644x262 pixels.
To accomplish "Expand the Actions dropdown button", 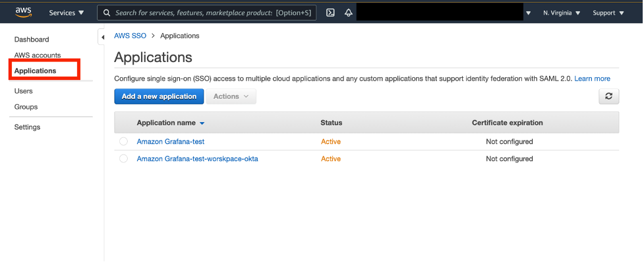I will pos(231,96).
